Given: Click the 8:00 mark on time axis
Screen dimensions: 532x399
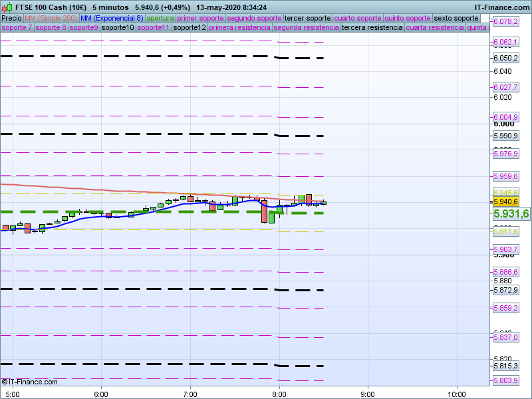Looking at the screenshot, I should pyautogui.click(x=279, y=392).
